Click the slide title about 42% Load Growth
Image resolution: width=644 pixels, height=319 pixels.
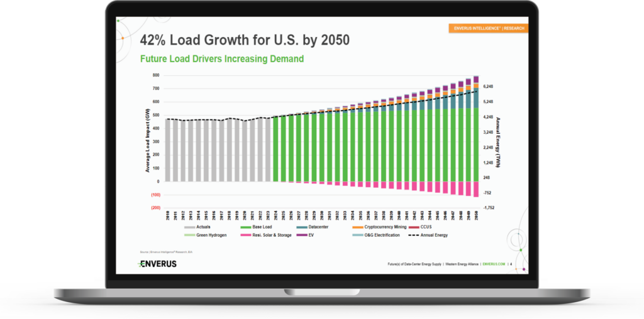(x=244, y=41)
